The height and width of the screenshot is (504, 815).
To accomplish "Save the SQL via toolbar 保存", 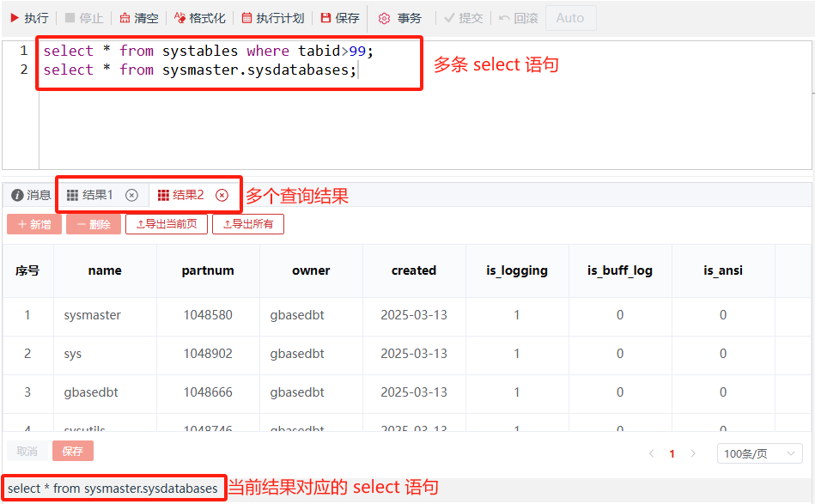I will click(340, 18).
